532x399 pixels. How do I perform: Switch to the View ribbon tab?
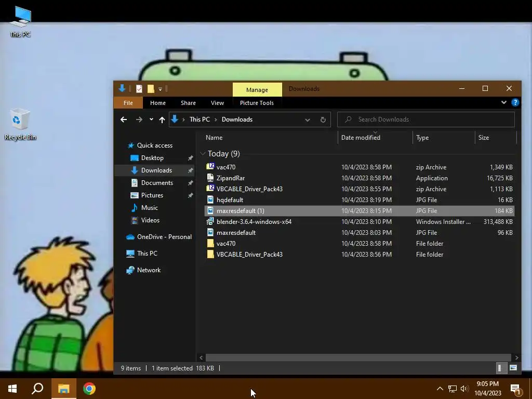[217, 103]
